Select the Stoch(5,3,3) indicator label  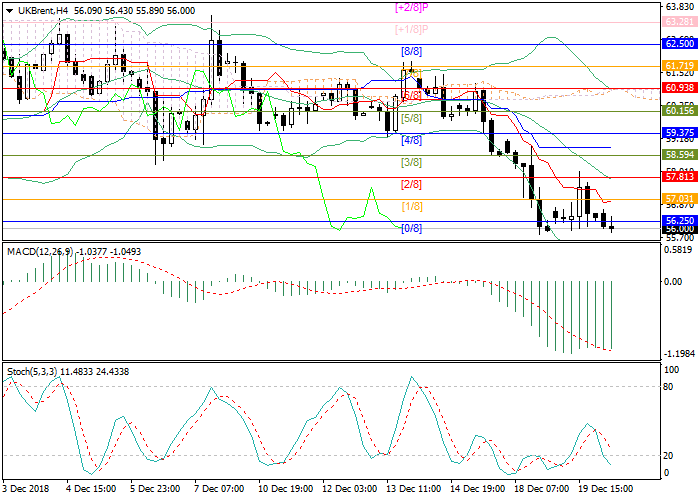(33, 373)
